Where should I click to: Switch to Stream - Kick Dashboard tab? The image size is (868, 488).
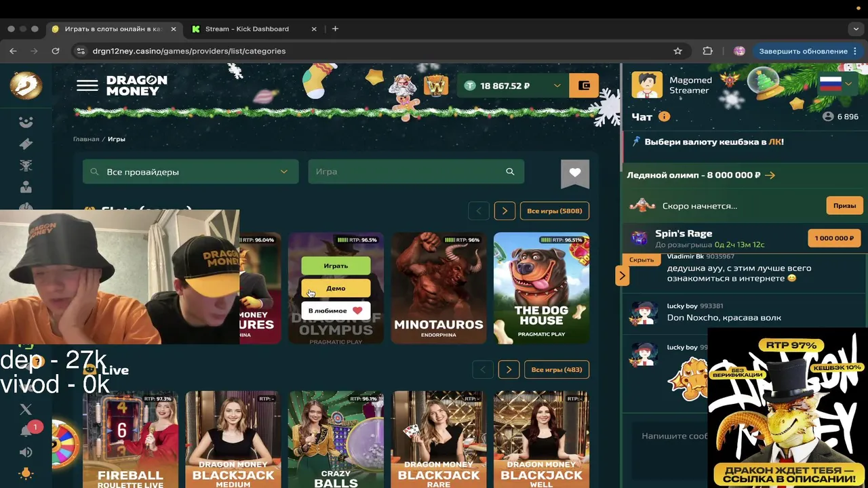[x=254, y=29]
